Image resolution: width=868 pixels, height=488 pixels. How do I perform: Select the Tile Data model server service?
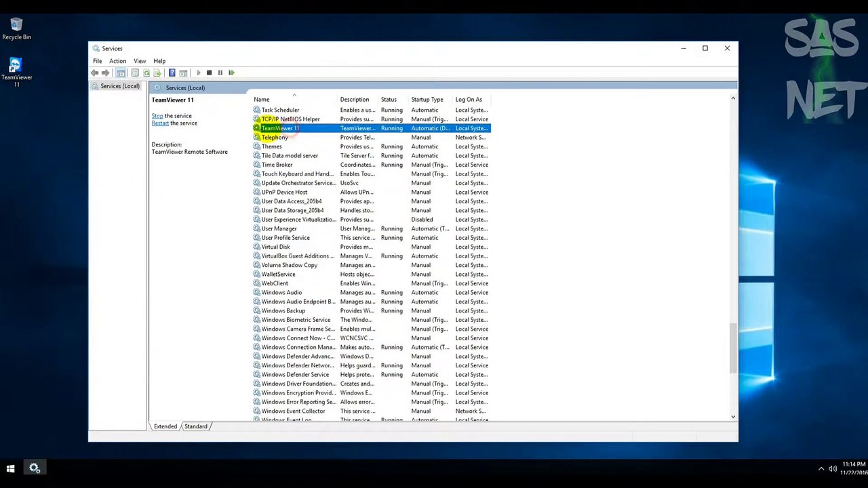pyautogui.click(x=290, y=156)
